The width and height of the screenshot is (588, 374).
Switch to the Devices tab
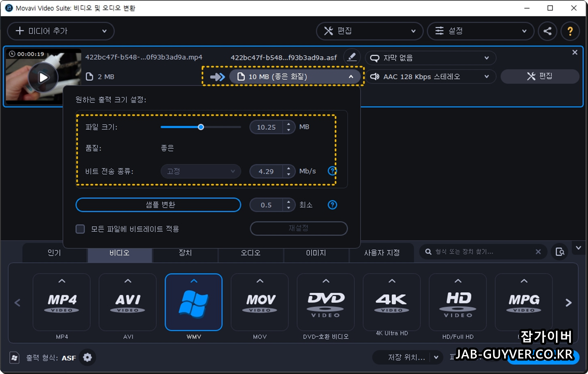click(x=185, y=253)
